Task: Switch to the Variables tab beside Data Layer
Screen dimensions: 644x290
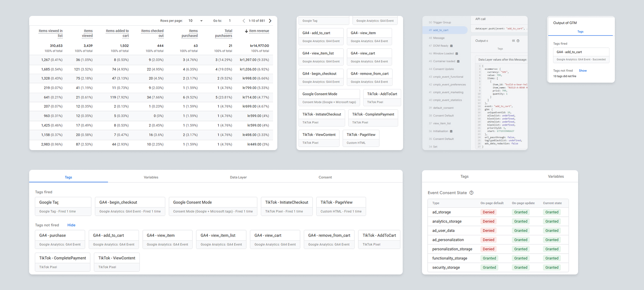Action: 151,177
